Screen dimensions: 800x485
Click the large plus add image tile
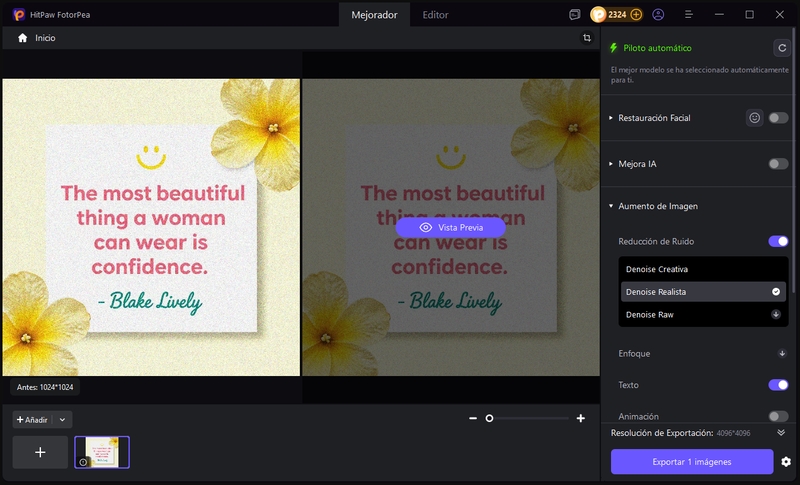[40, 452]
